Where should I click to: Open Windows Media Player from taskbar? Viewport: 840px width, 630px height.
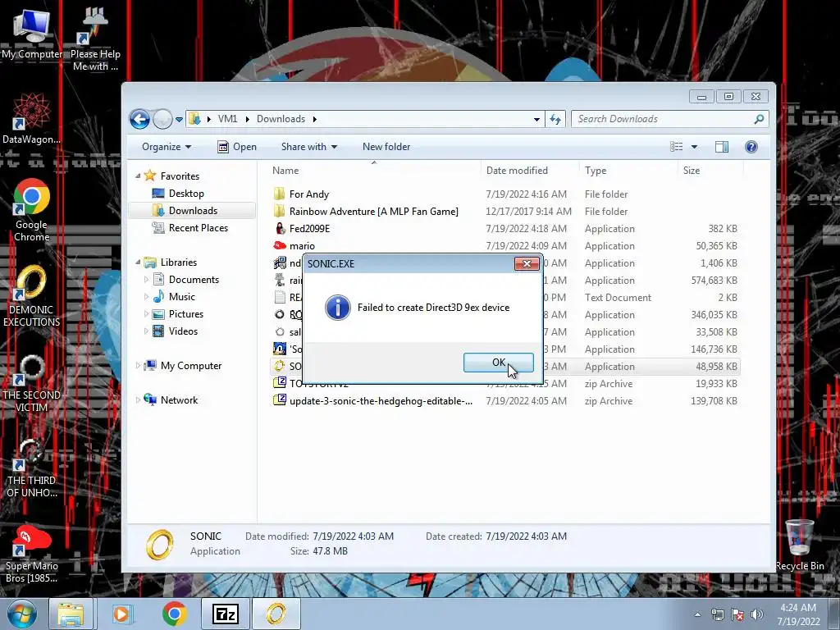point(121,614)
